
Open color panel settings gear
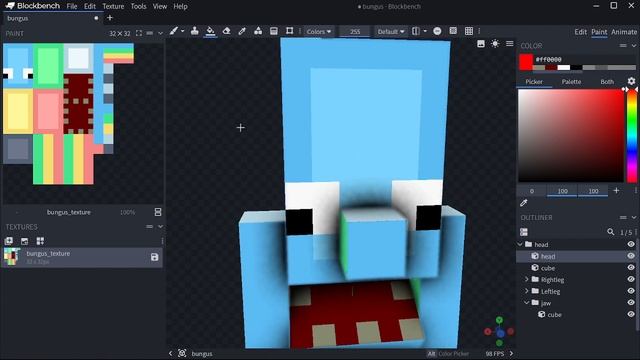[x=631, y=81]
